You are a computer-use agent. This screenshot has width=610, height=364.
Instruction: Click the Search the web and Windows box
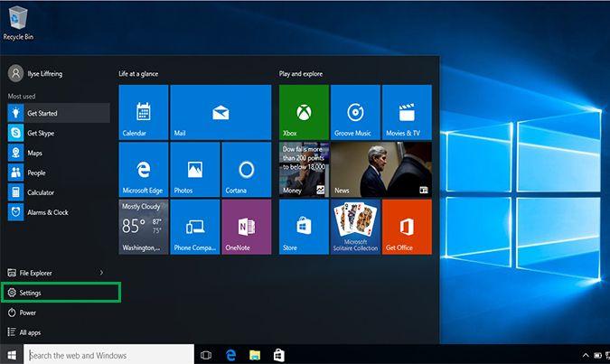coord(109,355)
